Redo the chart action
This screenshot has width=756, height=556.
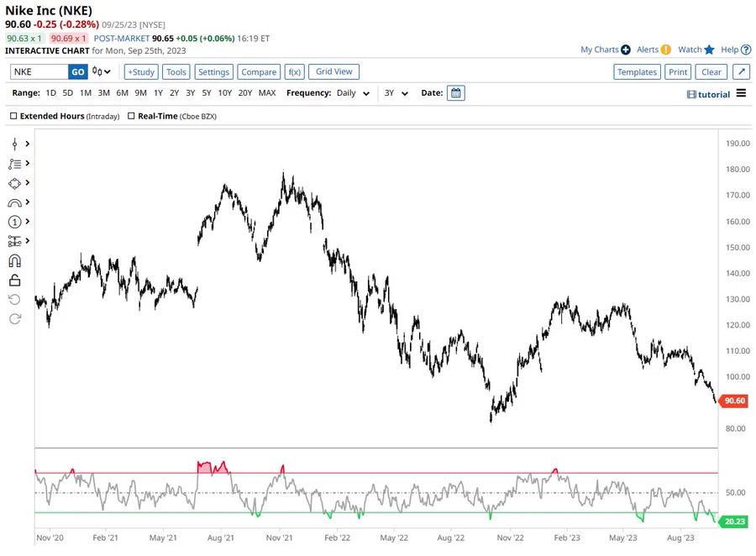(x=14, y=319)
